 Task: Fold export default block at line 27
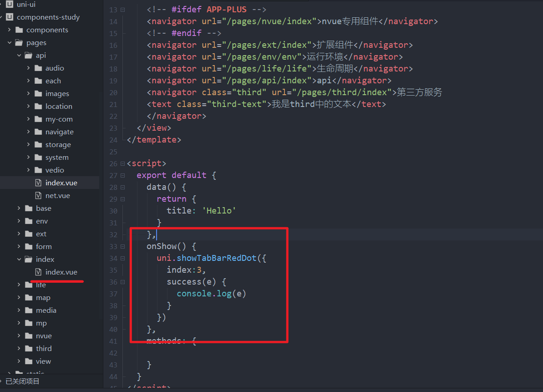[122, 176]
